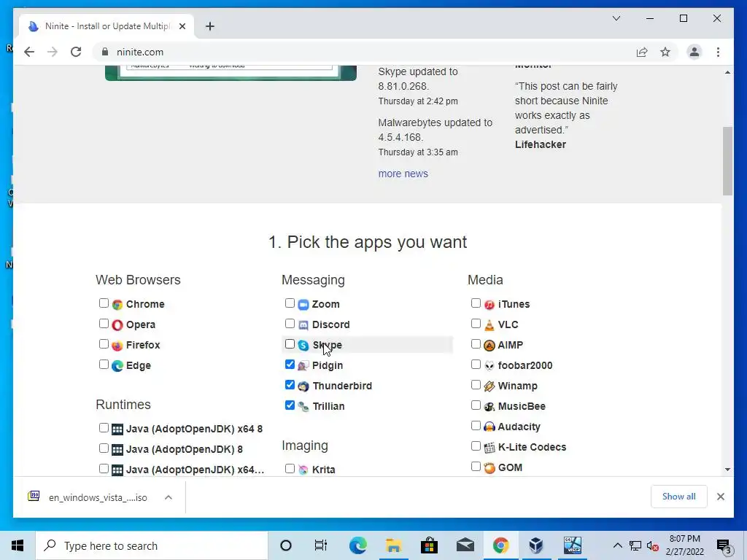Open the tab search dropdown arrow
Image resolution: width=747 pixels, height=560 pixels.
(x=616, y=18)
